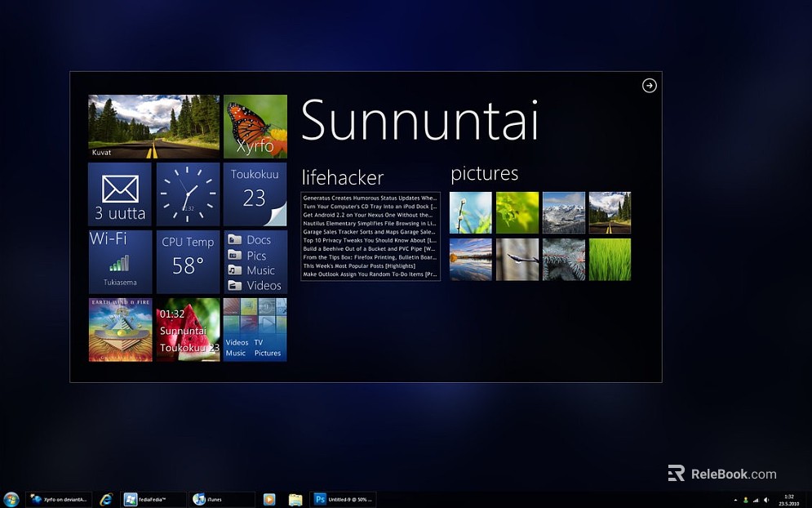Open the Kuvat road photo tile
Viewport: 812px width, 508px height.
point(153,127)
